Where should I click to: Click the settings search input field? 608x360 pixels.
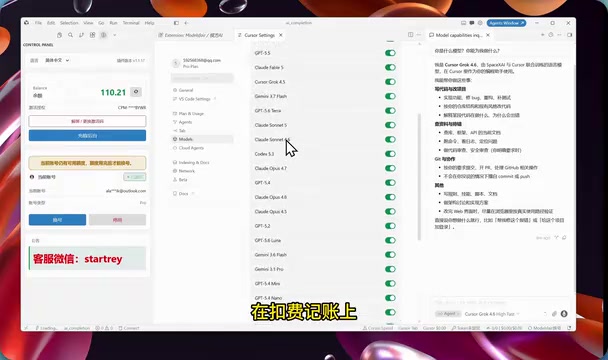coord(202,78)
